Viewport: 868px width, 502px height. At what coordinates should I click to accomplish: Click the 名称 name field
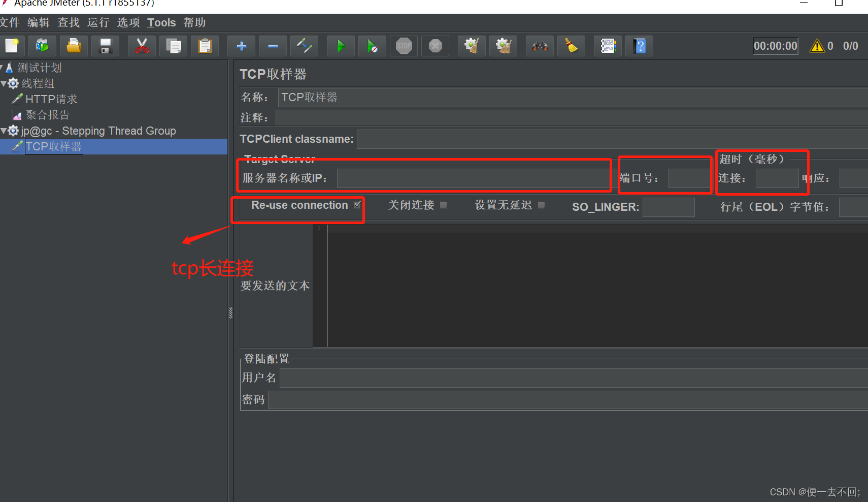pos(573,97)
